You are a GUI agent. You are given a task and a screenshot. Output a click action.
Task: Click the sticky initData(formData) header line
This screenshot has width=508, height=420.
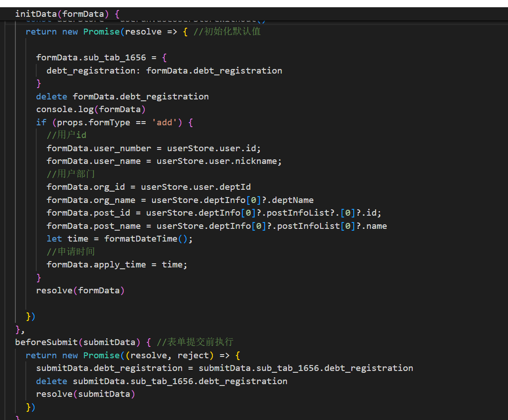67,14
